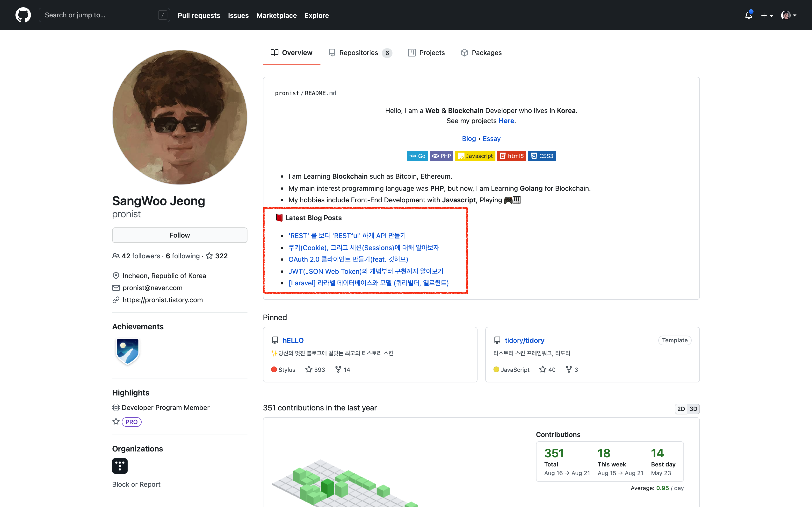Click the Arctic Code Vault achievement badge
The width and height of the screenshot is (812, 507).
click(x=127, y=351)
